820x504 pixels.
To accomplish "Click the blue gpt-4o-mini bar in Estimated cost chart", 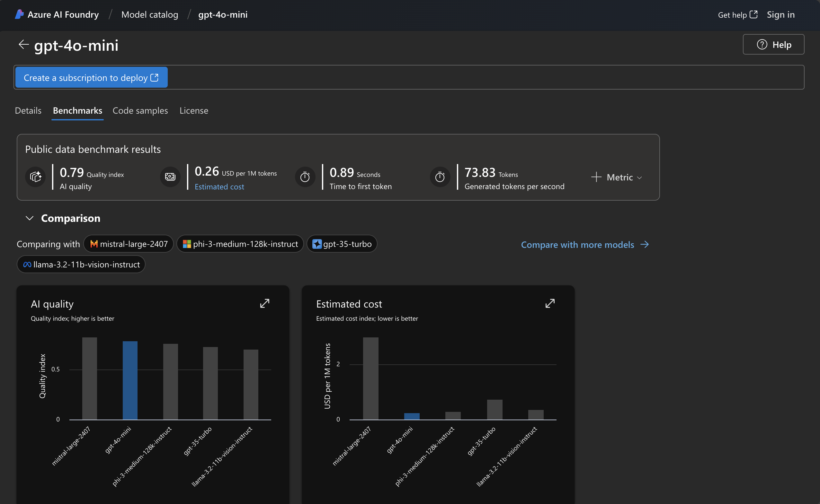I will (x=412, y=416).
